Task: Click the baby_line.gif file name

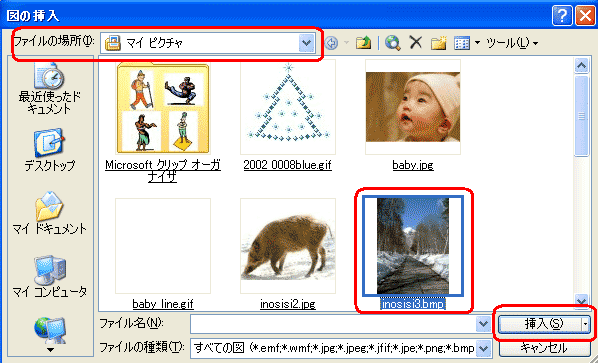Action: [x=163, y=304]
